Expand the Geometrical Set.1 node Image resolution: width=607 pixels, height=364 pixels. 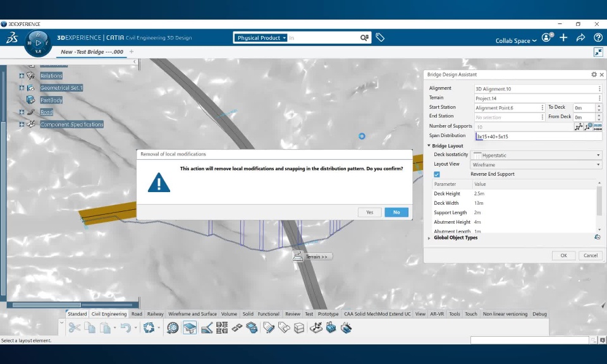[21, 88]
